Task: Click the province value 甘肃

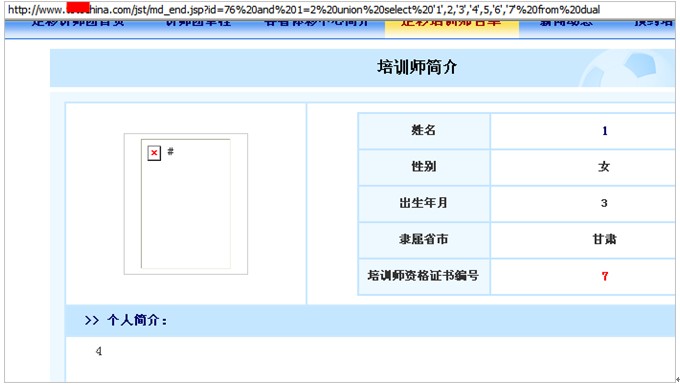Action: (605, 239)
